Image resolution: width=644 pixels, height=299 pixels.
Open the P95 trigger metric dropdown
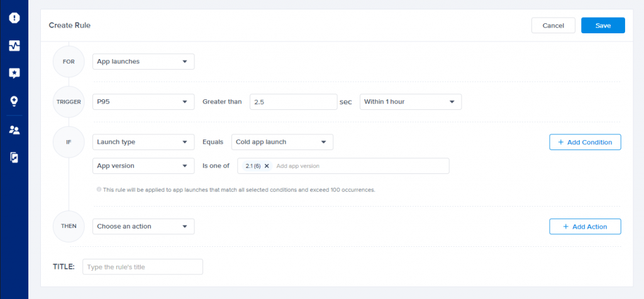point(143,102)
